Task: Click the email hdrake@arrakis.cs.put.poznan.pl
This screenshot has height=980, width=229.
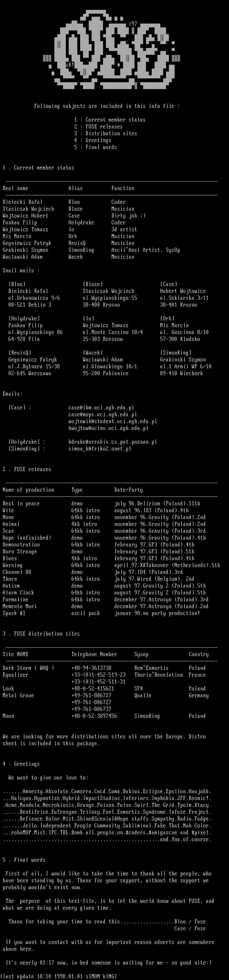Action: point(112,442)
